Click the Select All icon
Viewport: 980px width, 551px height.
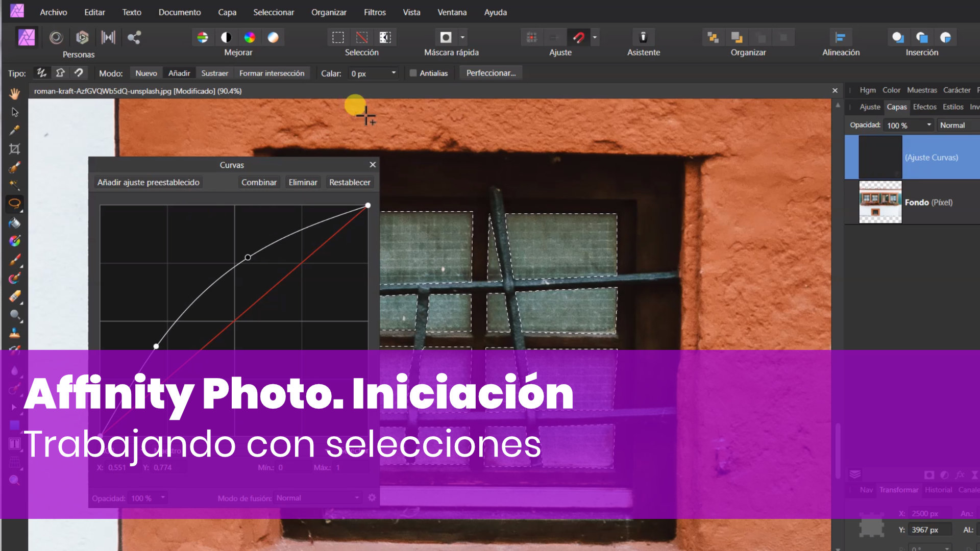338,37
